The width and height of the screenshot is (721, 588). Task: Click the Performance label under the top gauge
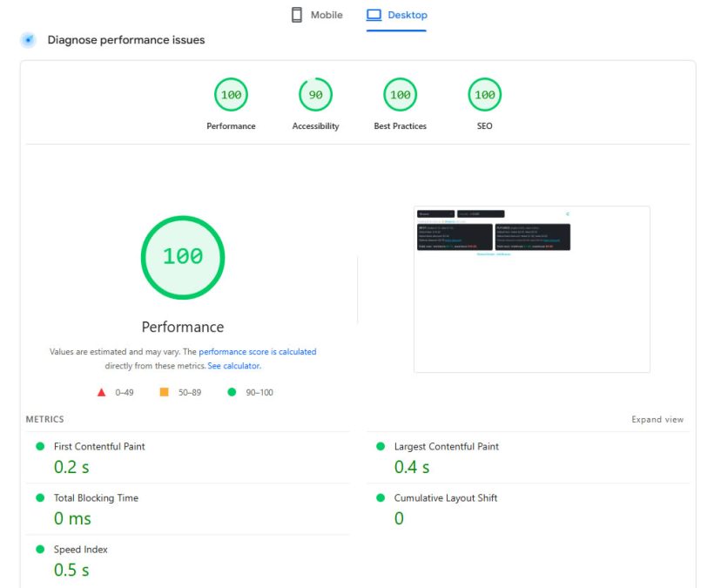point(231,126)
